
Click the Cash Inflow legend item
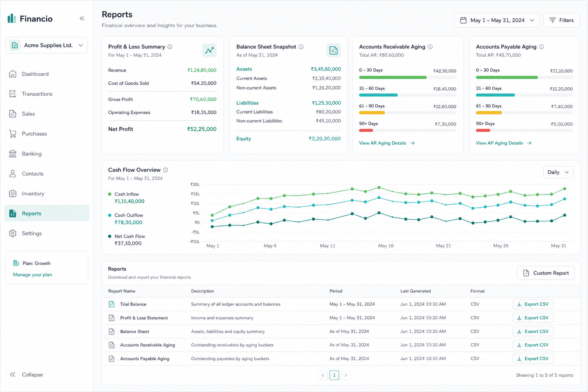126,198
